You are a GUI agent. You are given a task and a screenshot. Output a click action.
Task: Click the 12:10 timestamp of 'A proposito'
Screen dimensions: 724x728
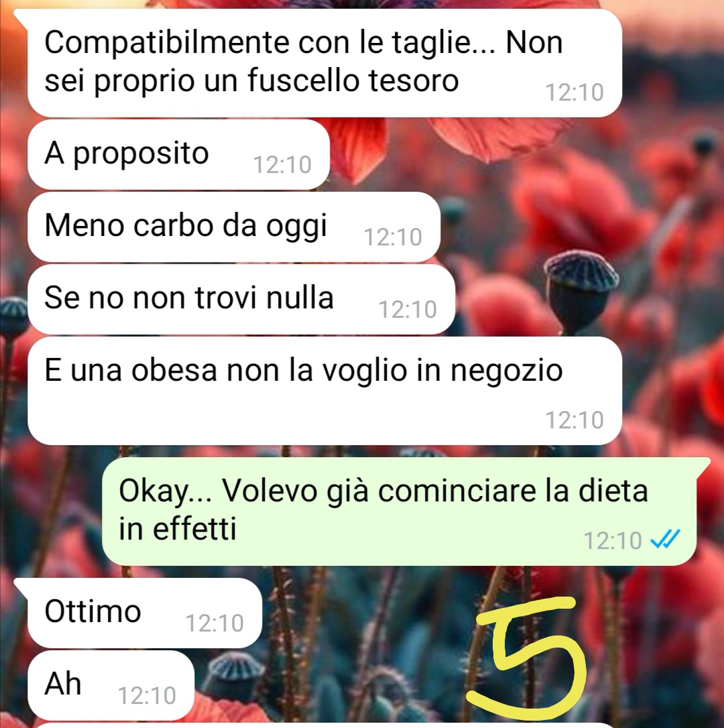[282, 165]
